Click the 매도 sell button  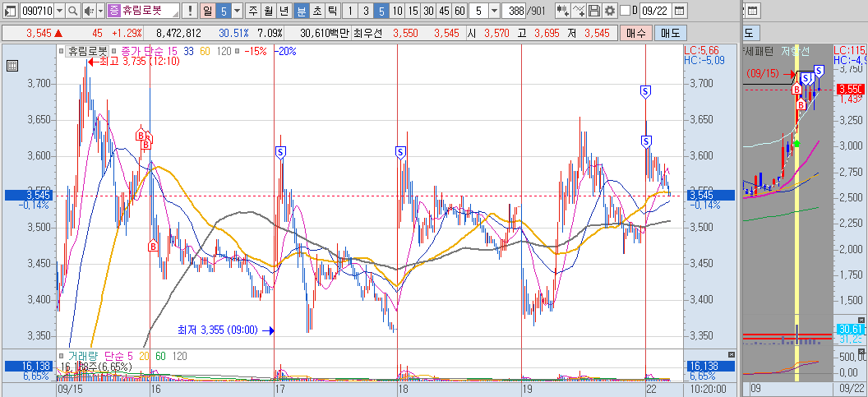pos(670,33)
